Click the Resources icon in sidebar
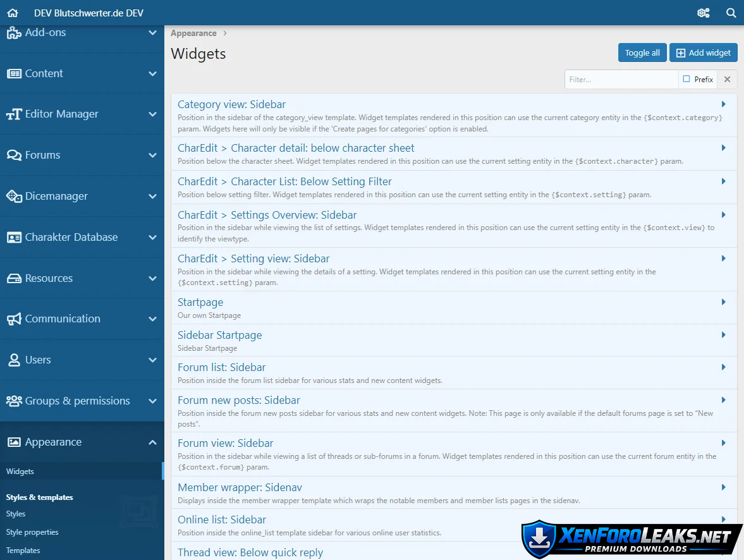Image resolution: width=744 pixels, height=560 pixels. pos(14,278)
